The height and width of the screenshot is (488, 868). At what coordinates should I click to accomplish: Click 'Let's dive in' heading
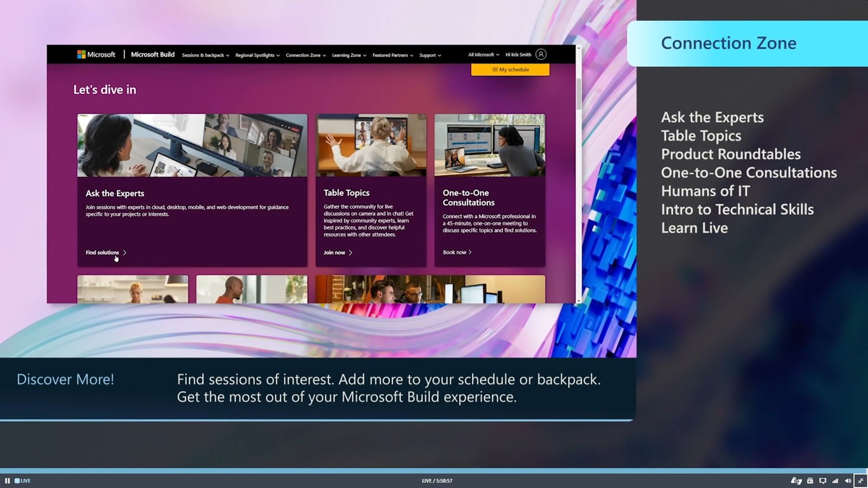tap(105, 90)
